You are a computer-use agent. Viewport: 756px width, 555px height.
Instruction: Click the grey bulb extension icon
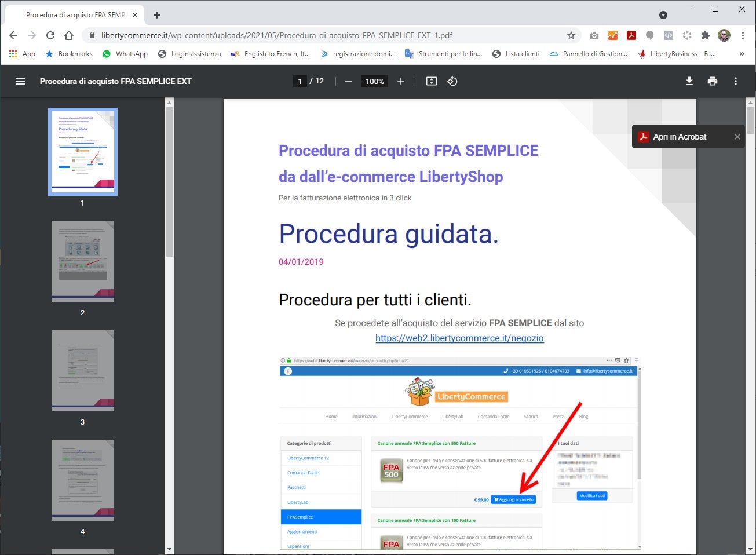coord(650,35)
